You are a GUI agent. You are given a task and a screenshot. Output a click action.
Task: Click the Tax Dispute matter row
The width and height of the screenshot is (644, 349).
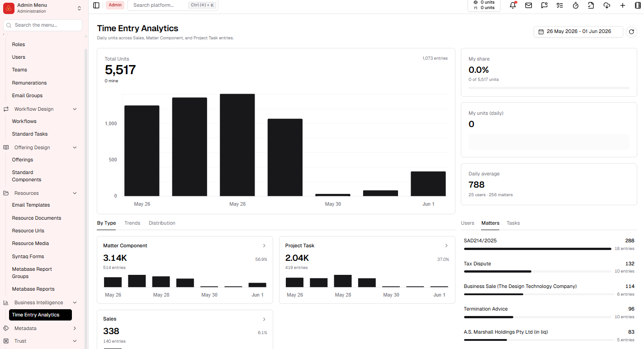tap(549, 267)
